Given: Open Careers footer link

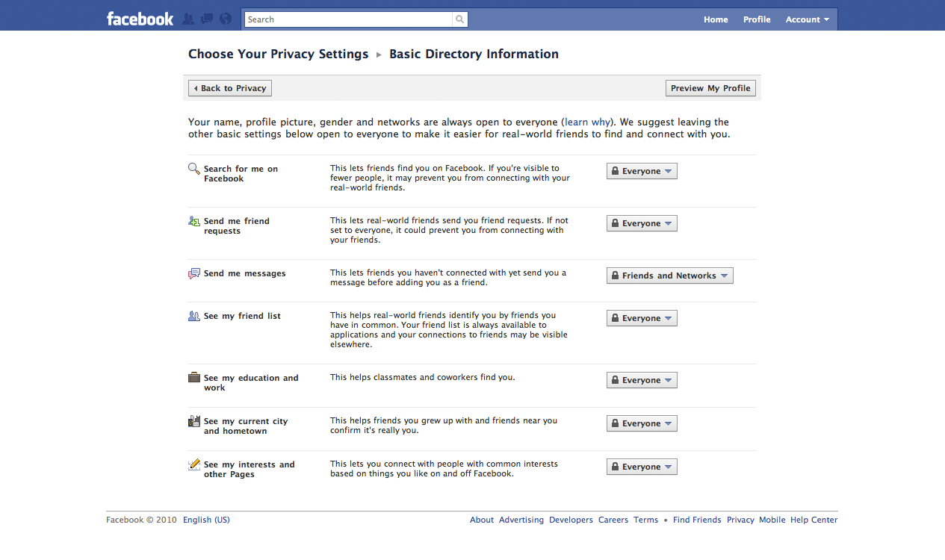Looking at the screenshot, I should coord(613,520).
